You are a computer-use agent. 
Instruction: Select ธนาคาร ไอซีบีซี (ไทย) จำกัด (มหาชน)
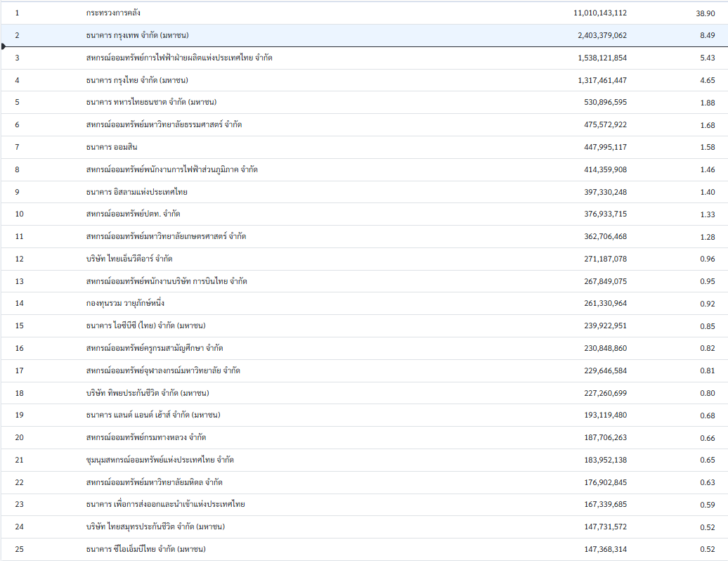145,325
